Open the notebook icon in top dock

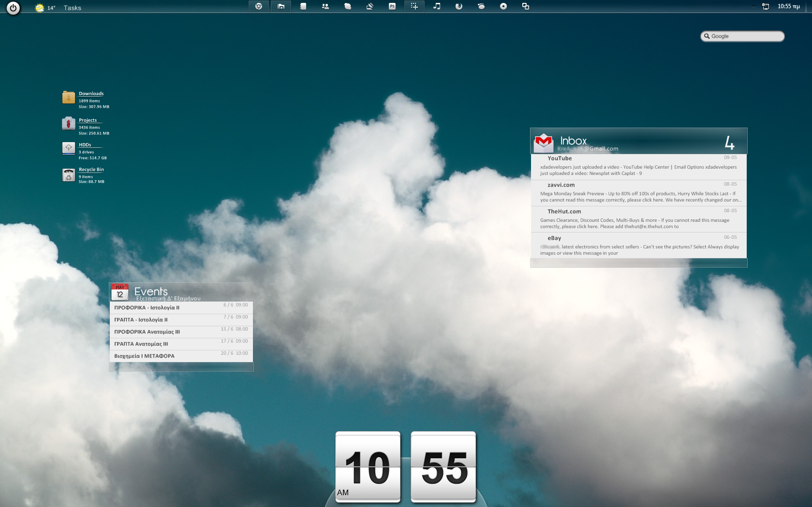click(x=303, y=6)
